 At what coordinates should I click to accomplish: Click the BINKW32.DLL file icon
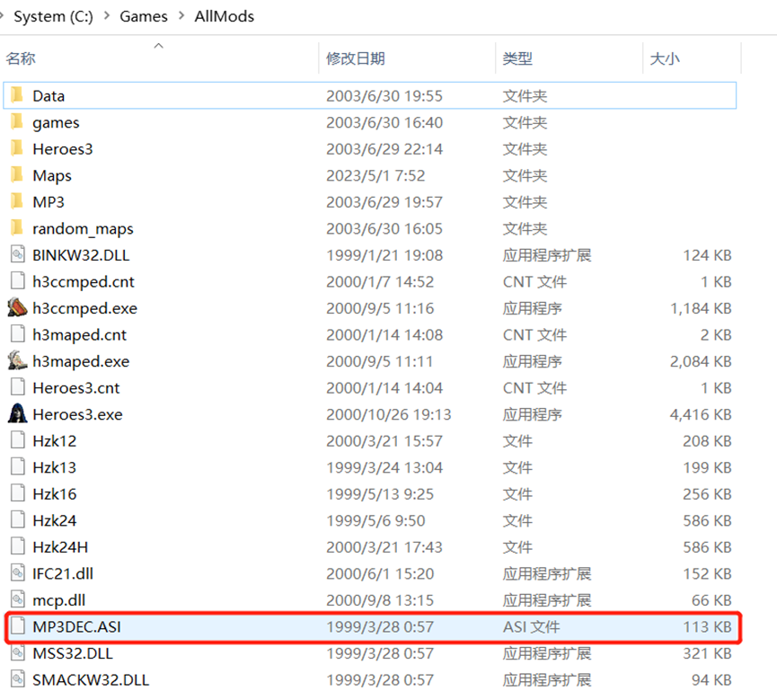point(17,255)
